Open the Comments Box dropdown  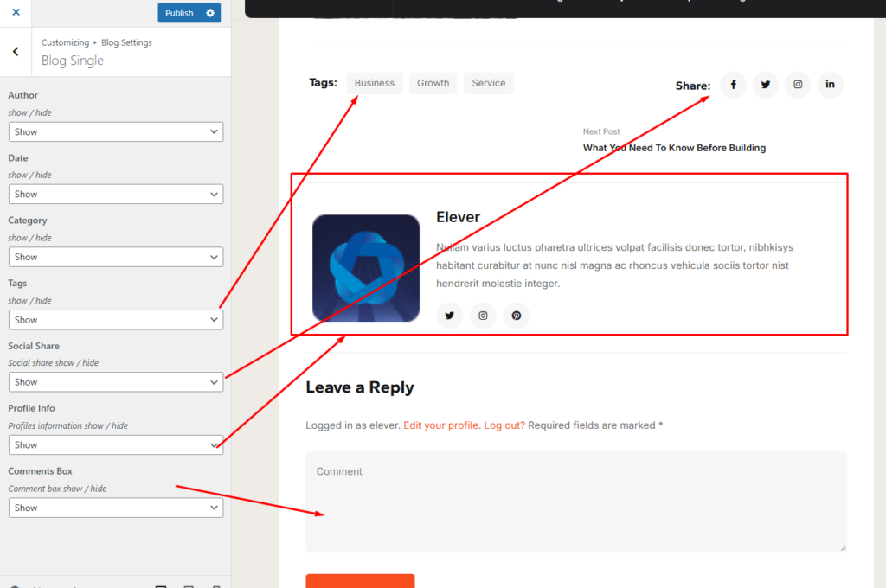pyautogui.click(x=116, y=508)
